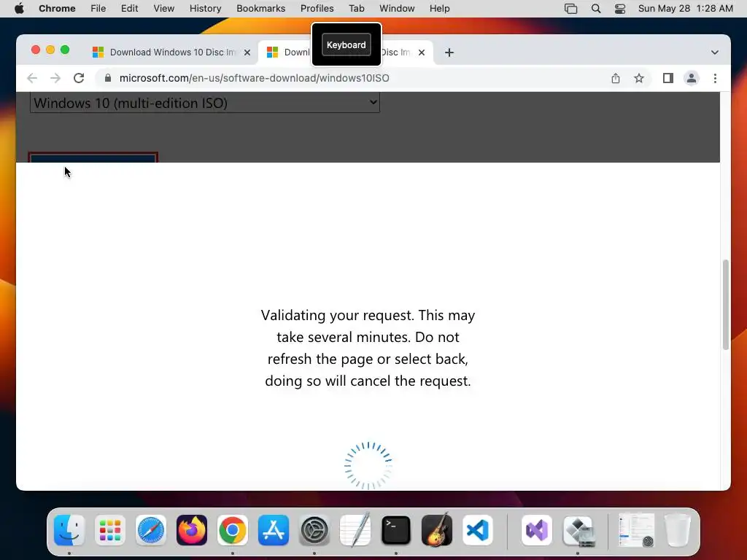The height and width of the screenshot is (560, 747).
Task: Open the Window menu
Action: click(397, 9)
